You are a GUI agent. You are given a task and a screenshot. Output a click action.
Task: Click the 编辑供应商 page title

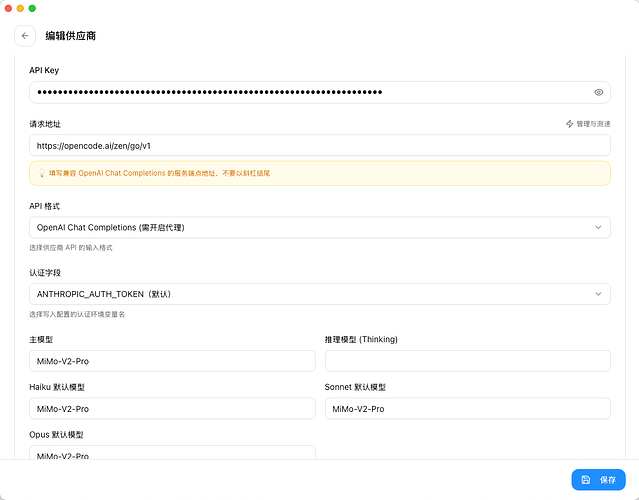tap(71, 36)
